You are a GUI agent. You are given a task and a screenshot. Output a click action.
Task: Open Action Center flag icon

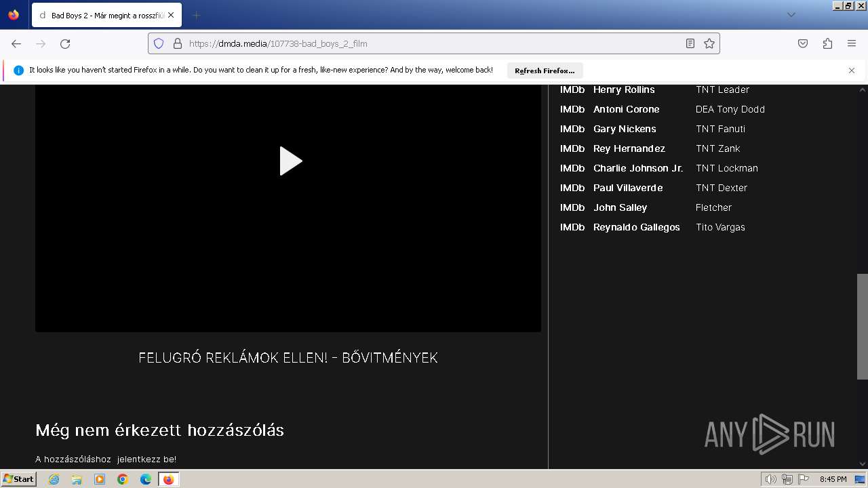804,479
